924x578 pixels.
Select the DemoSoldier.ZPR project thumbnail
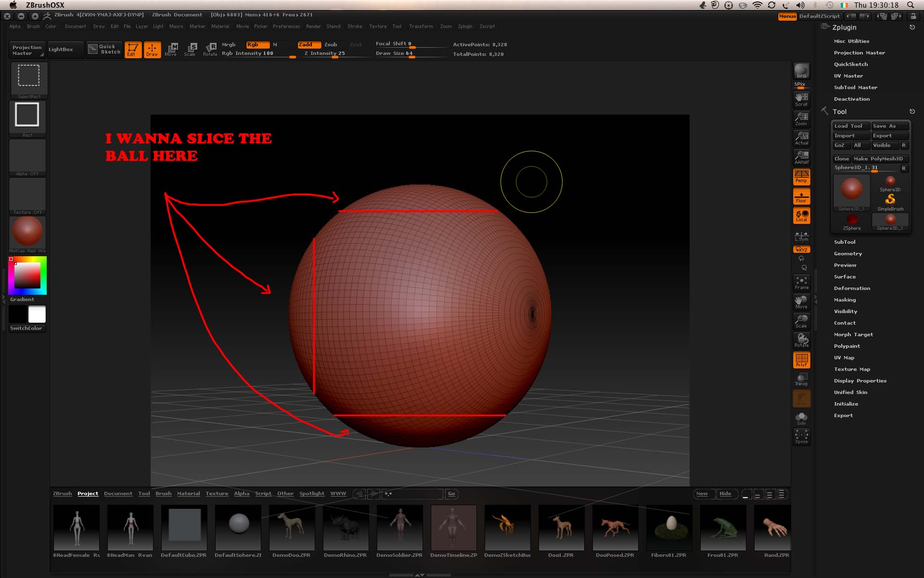399,527
